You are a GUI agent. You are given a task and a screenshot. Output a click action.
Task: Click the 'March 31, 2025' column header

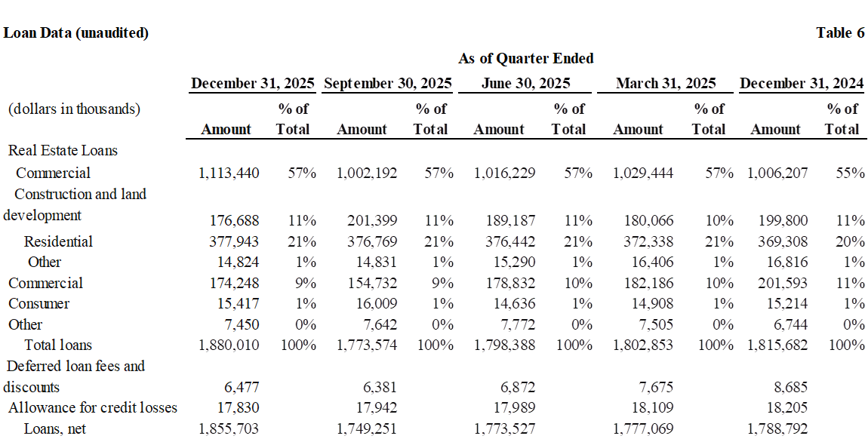click(x=666, y=82)
